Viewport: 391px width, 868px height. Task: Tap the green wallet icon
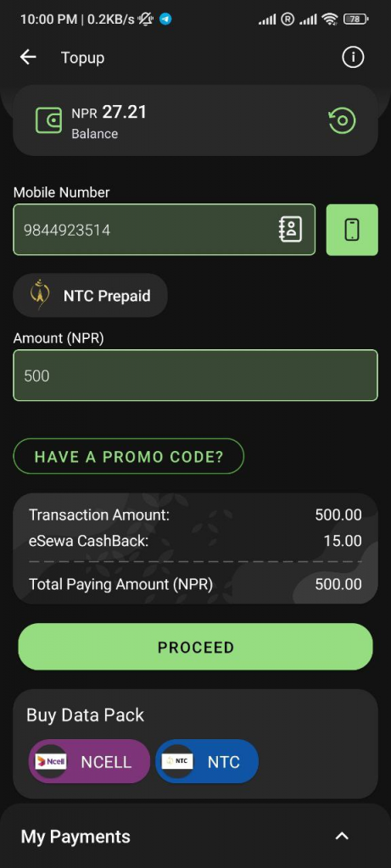(48, 120)
